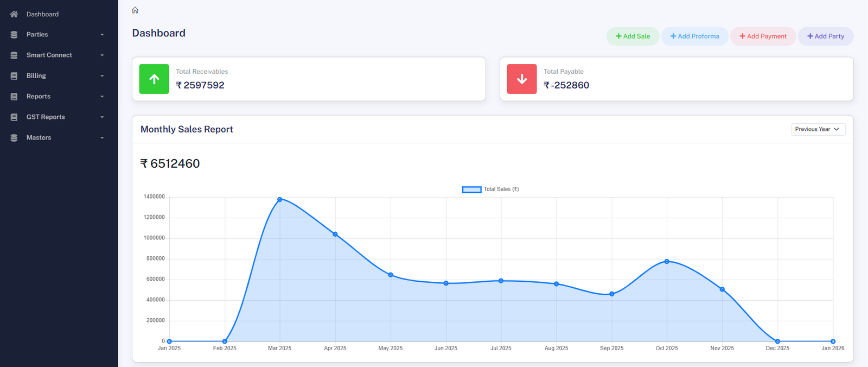Viewport: 868px width, 367px height.
Task: Click the Feb 2025 chart data point
Action: tap(225, 341)
